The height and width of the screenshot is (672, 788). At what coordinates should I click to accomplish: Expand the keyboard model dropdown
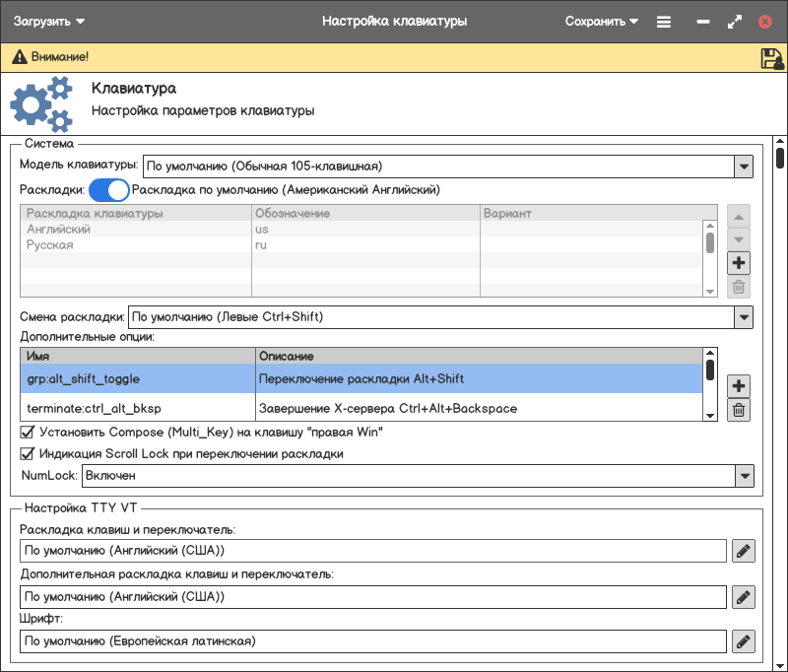click(744, 166)
